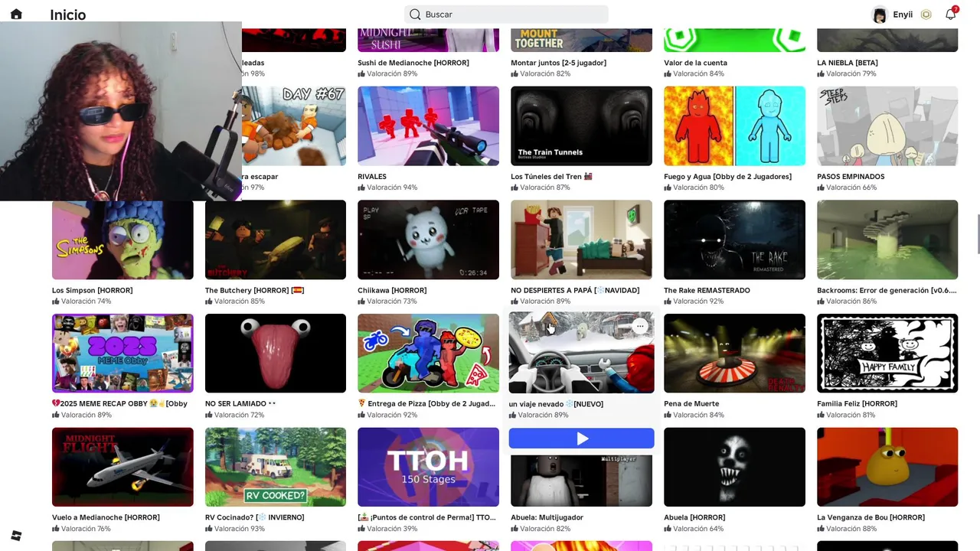Click the 'Valor de la cuenta' title

pos(695,63)
